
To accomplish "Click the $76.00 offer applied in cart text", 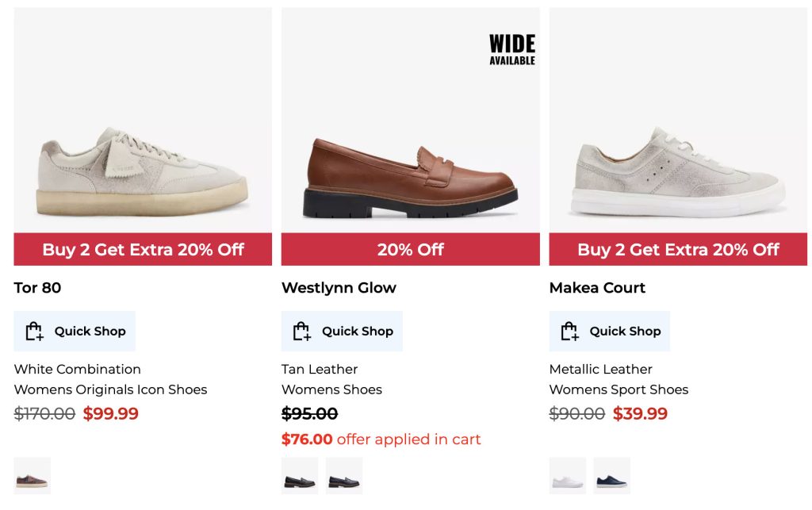I will point(381,439).
